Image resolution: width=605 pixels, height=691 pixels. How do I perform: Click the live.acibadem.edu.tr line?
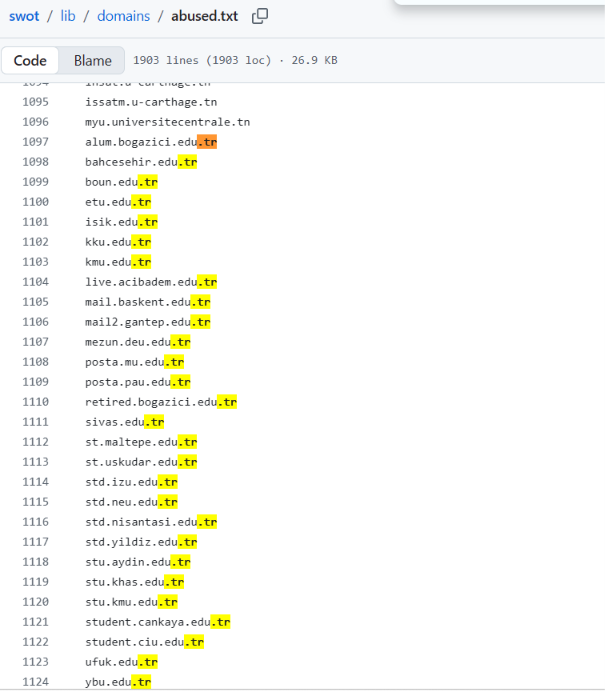tap(151, 282)
